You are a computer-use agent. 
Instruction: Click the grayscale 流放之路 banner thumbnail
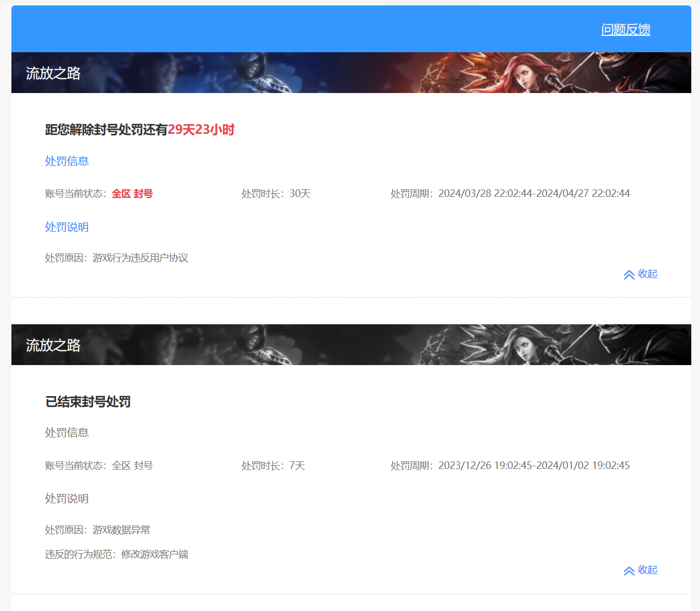(351, 344)
